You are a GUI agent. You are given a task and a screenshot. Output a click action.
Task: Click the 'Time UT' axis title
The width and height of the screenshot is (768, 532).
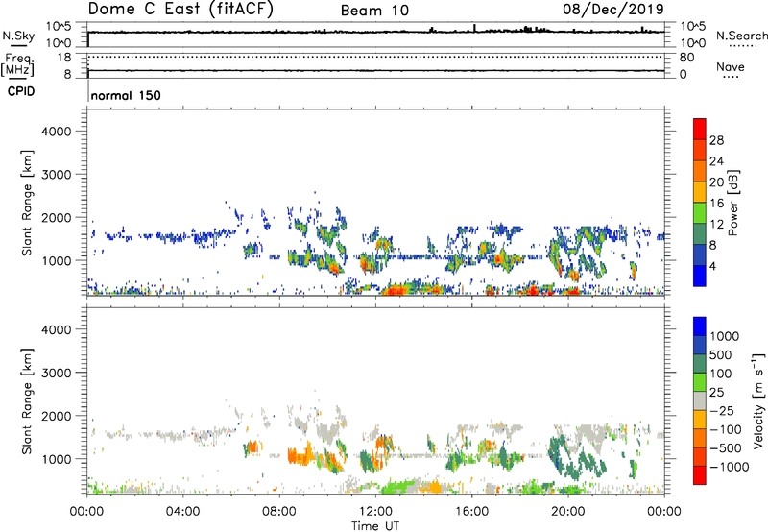[x=375, y=526]
